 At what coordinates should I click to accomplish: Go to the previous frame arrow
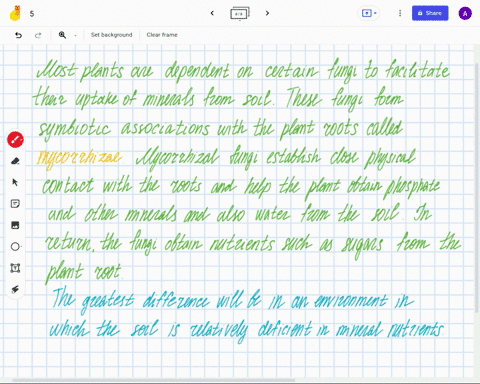212,13
